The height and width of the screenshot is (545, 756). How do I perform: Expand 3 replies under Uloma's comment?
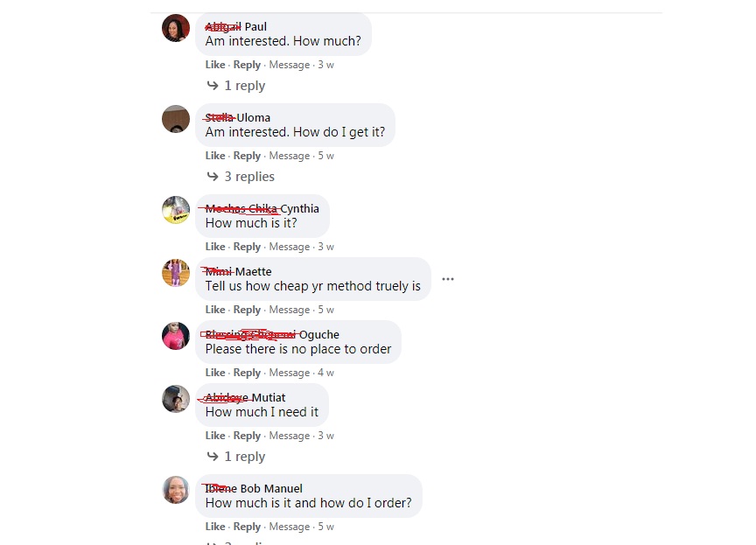click(241, 177)
